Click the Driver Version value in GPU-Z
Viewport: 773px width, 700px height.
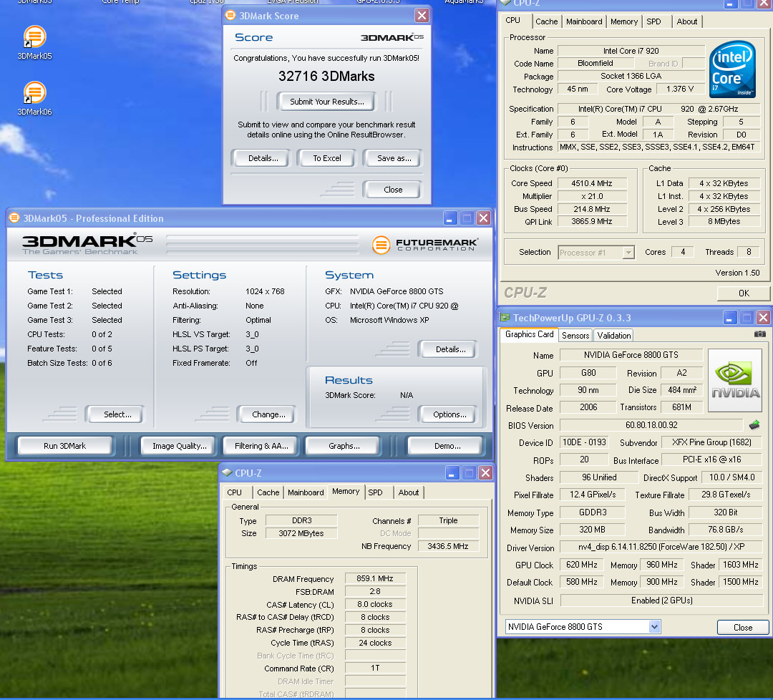point(661,547)
